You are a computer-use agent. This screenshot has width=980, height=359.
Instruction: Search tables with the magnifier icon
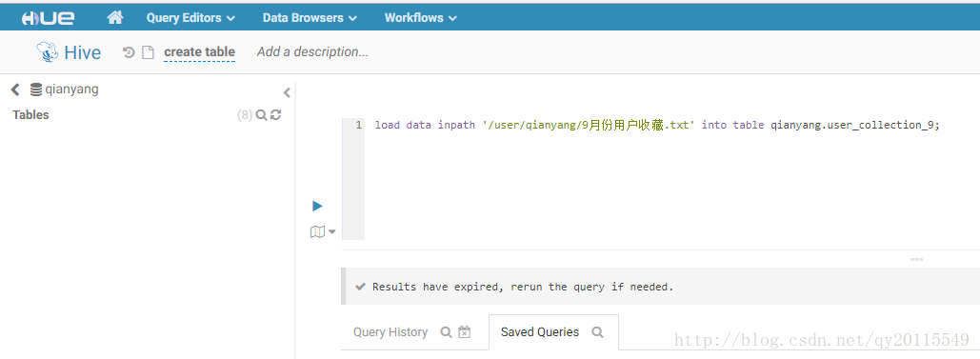point(262,115)
